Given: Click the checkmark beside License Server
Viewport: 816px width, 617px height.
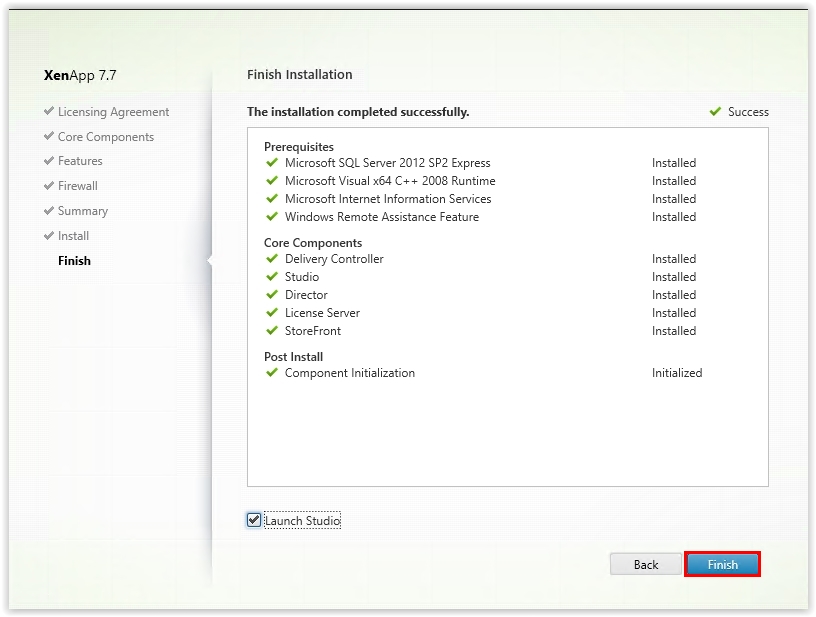Looking at the screenshot, I should click(x=272, y=312).
